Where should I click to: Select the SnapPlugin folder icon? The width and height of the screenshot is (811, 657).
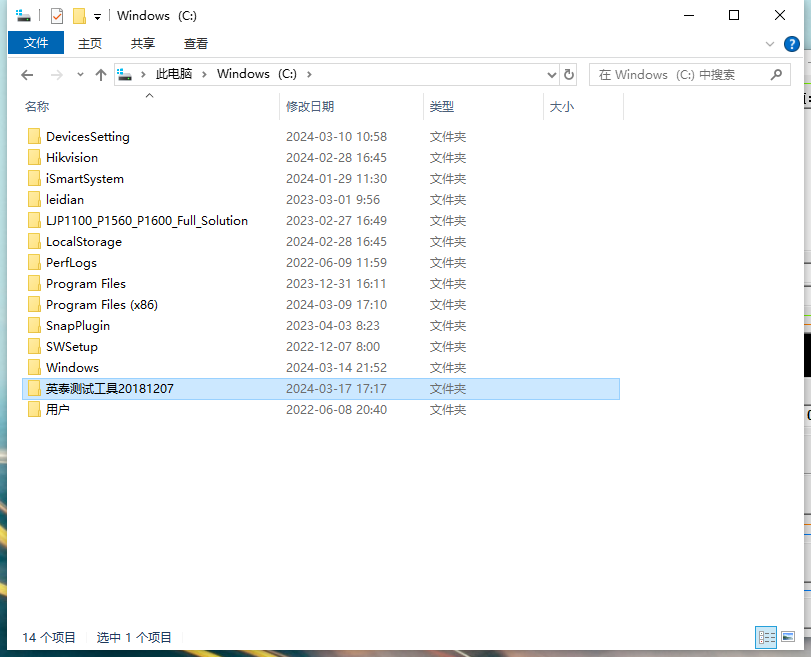34,325
